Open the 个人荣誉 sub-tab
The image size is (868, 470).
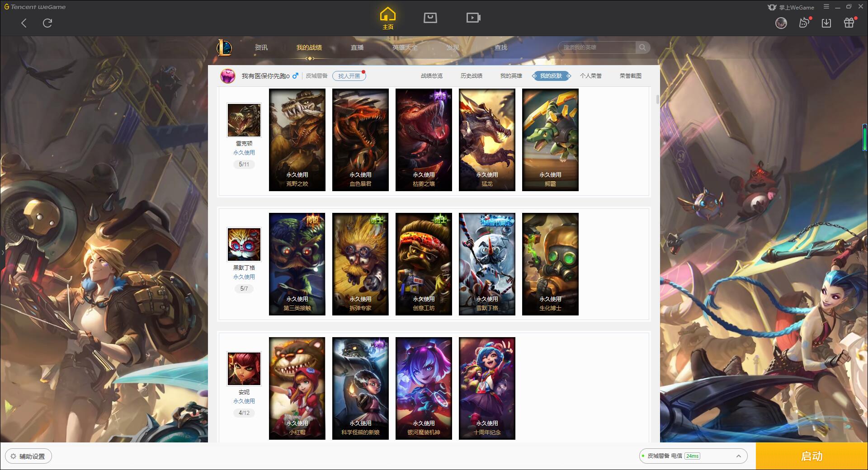point(591,76)
